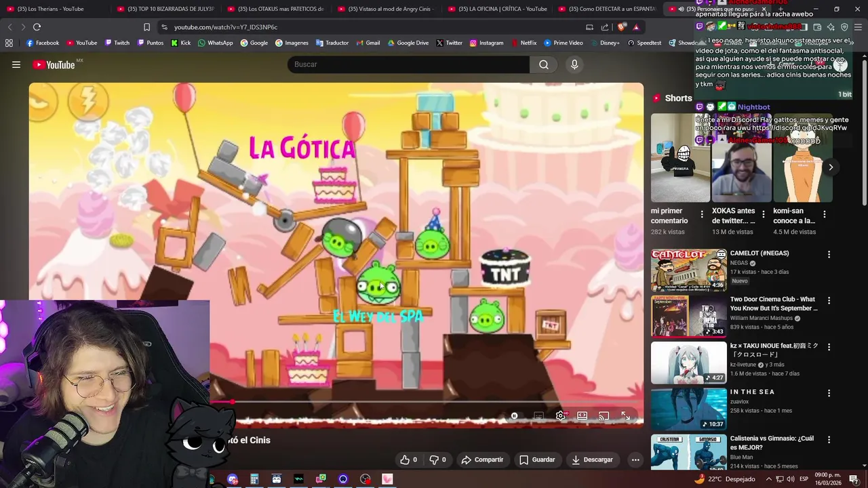Open the Netflix bookmark
Viewport: 868px width, 488px height.
tap(524, 43)
